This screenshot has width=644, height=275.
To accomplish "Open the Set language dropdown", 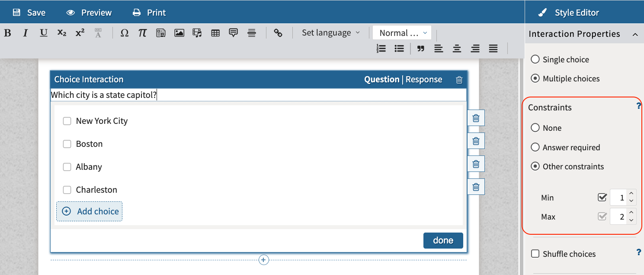I will 331,32.
